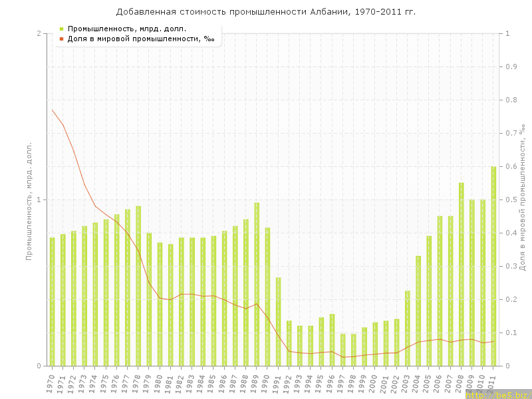The width and height of the screenshot is (532, 399).
Task: Click the 0.5 tick on right axis
Action: tap(511, 199)
